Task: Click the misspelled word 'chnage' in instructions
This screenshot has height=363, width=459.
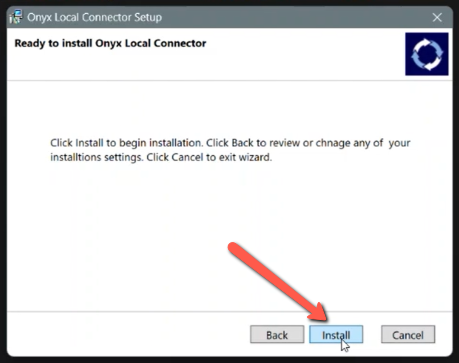Action: [x=333, y=143]
